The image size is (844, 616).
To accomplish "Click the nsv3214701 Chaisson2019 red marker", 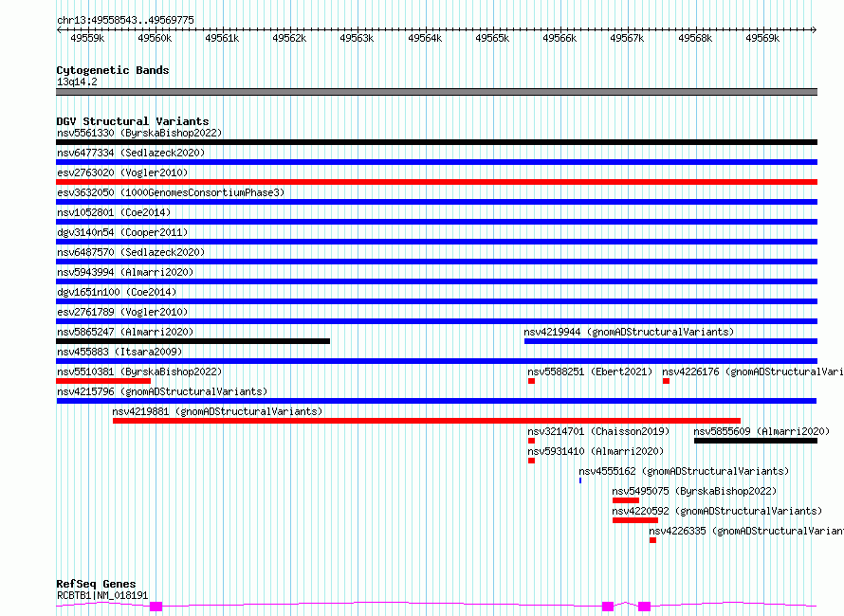I will 531,441.
